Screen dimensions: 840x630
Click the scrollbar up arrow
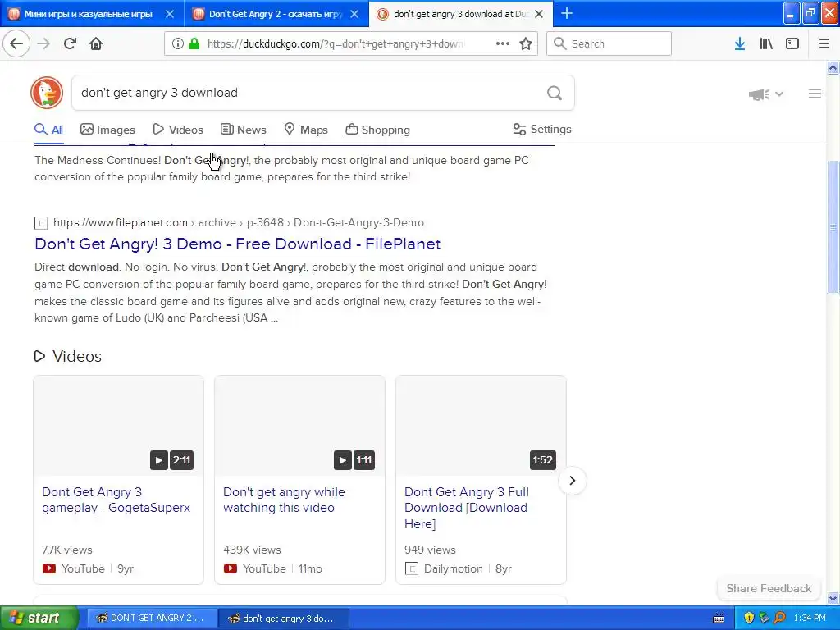(833, 67)
